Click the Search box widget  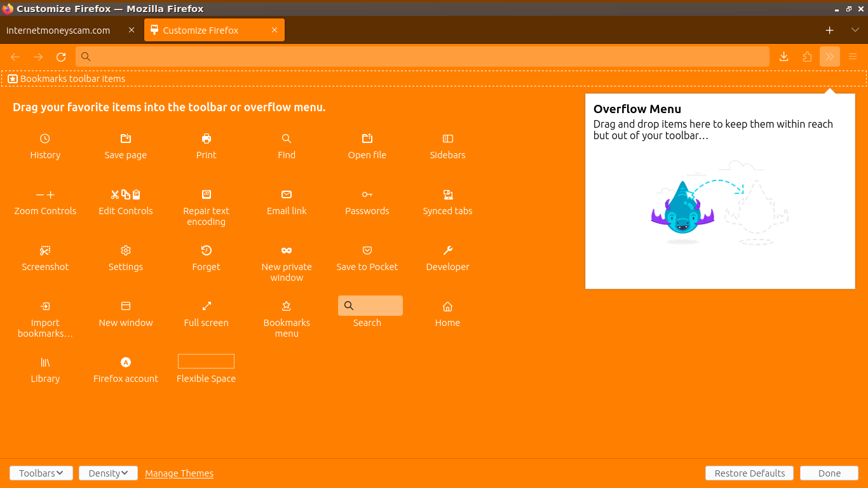pos(370,306)
